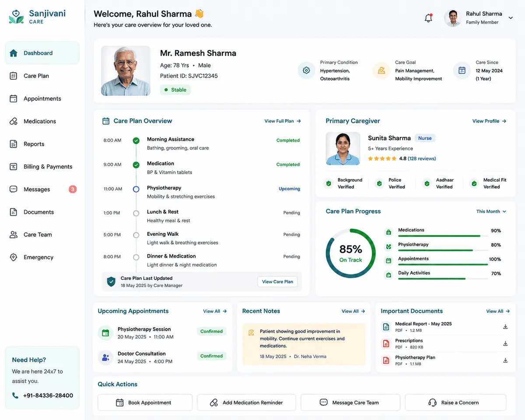The image size is (525, 420).
Task: Go to Dashboard in the sidebar
Action: tap(42, 53)
